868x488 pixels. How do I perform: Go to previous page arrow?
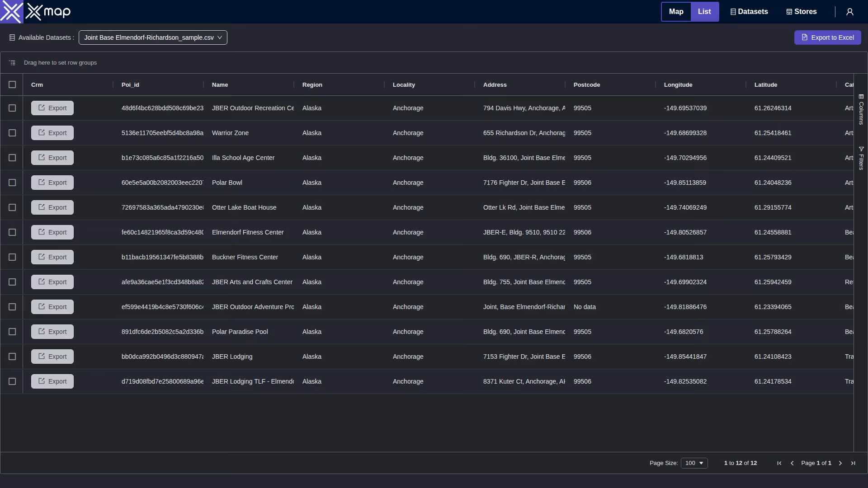click(792, 463)
